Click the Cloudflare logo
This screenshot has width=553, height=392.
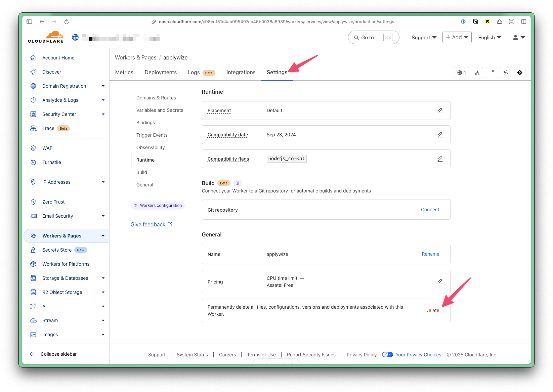46,37
